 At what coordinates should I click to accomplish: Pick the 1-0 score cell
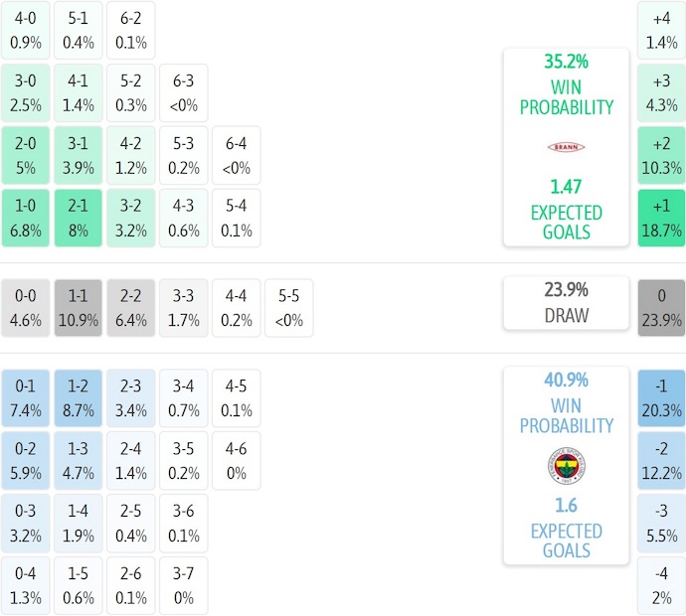(x=26, y=219)
